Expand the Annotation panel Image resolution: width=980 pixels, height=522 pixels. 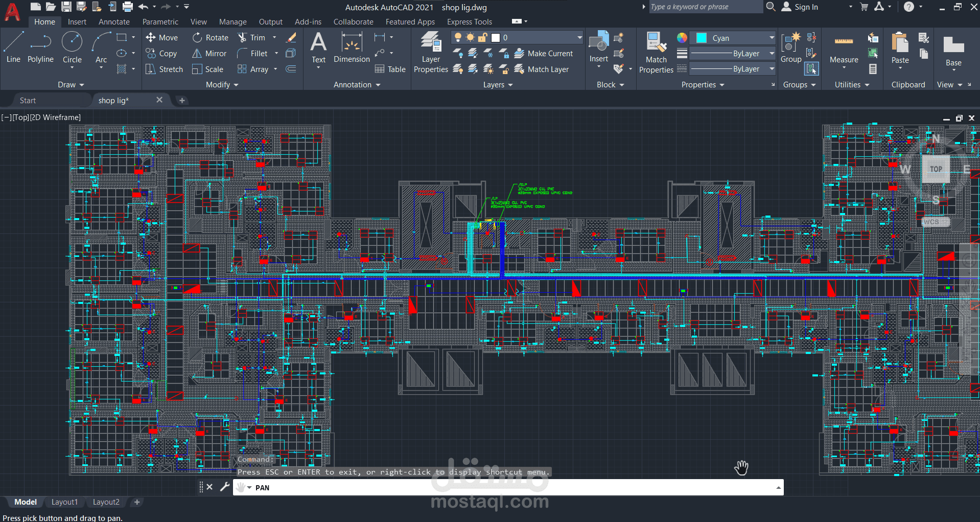point(357,85)
